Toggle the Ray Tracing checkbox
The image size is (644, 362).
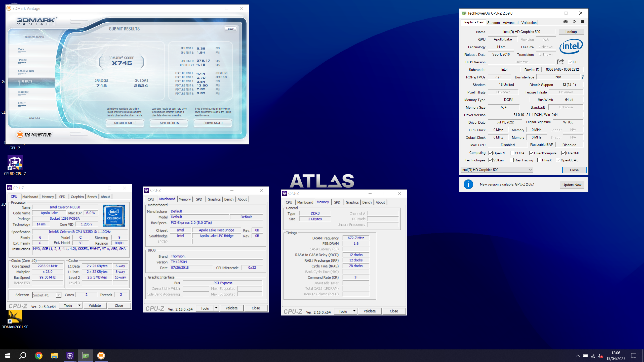point(512,160)
